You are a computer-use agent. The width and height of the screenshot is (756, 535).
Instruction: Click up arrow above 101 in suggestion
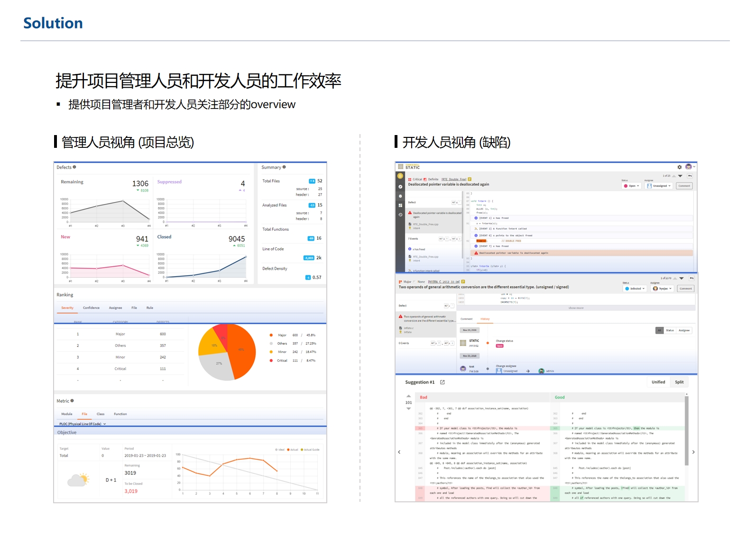[x=408, y=396]
